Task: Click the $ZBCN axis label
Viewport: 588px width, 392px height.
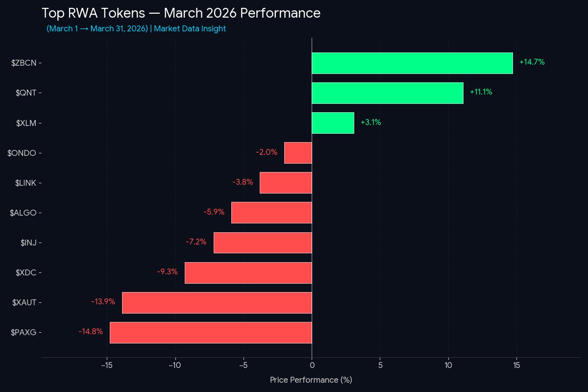Action: (24, 63)
